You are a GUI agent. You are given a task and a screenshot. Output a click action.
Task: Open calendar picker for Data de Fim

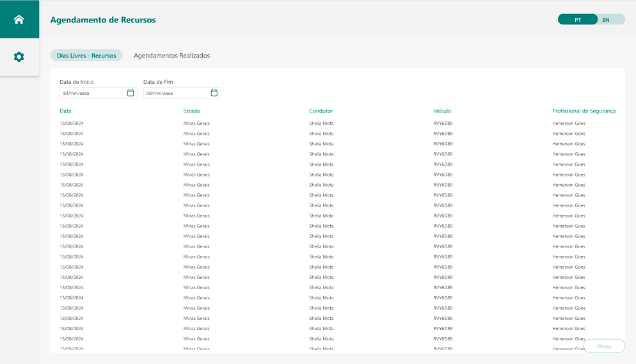coord(214,93)
